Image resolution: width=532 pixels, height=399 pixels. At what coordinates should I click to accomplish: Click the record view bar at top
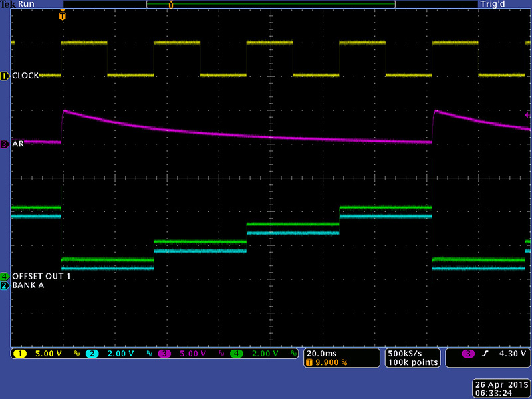(x=270, y=4)
